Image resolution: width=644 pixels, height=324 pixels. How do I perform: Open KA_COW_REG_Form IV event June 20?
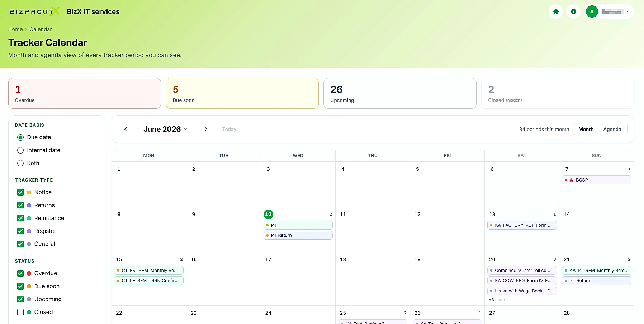tap(522, 281)
